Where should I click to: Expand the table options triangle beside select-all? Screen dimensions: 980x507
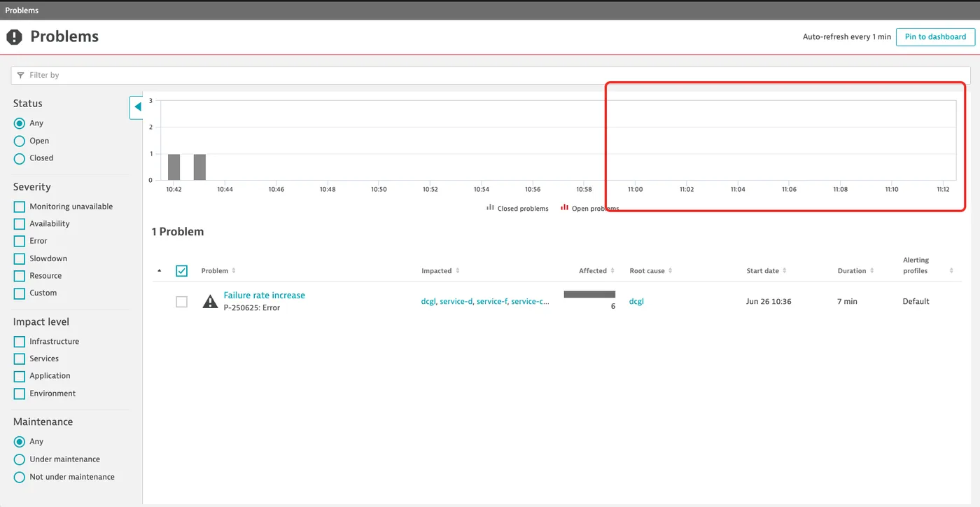point(159,271)
